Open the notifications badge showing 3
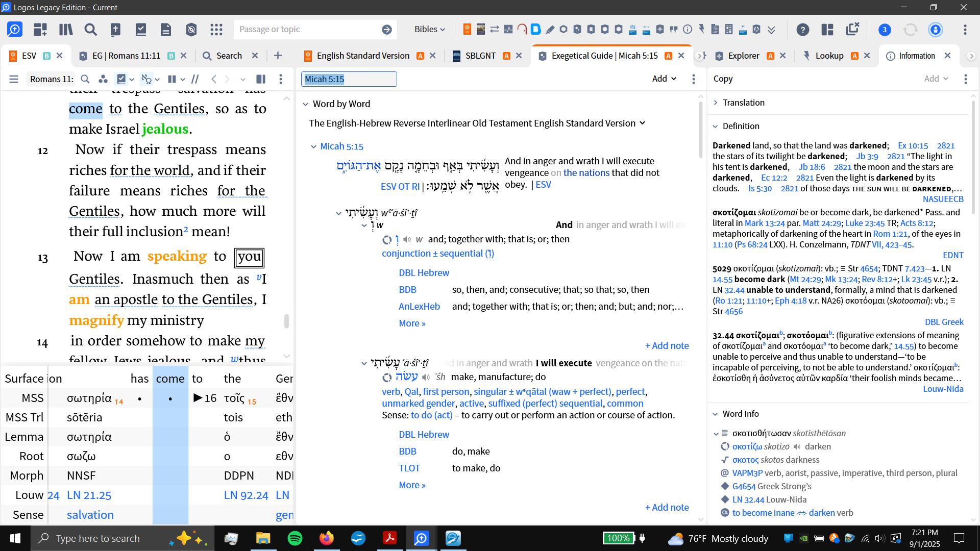Screen dimensions: 980x551 coord(885,30)
